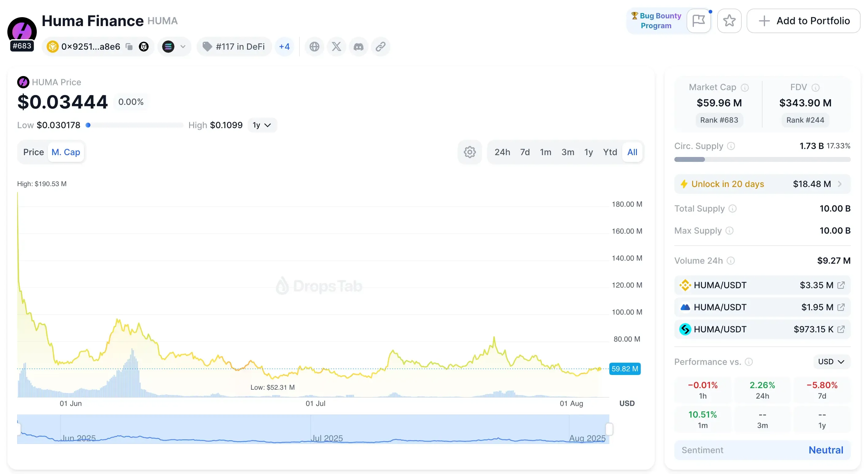Open the Bug Bounty Program
The width and height of the screenshot is (868, 474).
click(x=655, y=21)
